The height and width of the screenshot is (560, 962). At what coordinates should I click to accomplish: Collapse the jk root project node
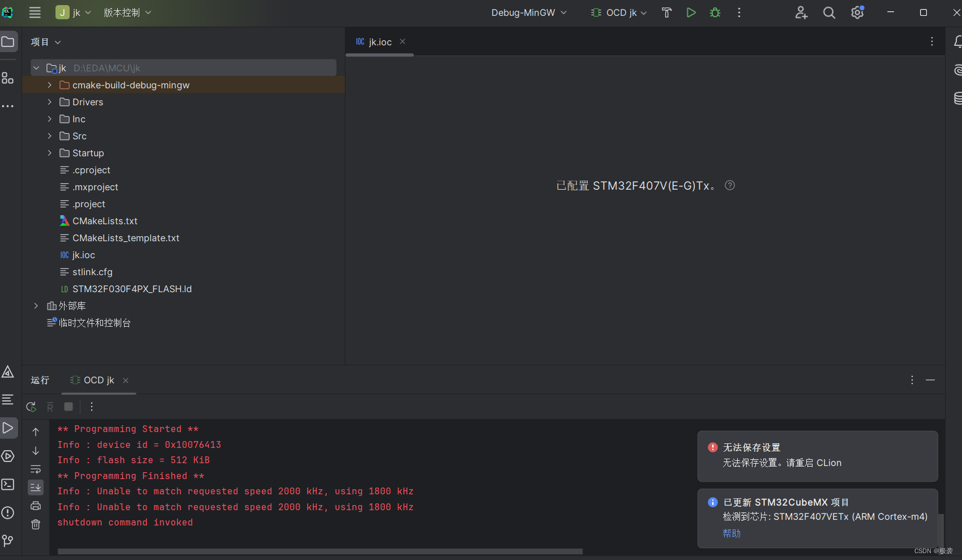tap(36, 68)
